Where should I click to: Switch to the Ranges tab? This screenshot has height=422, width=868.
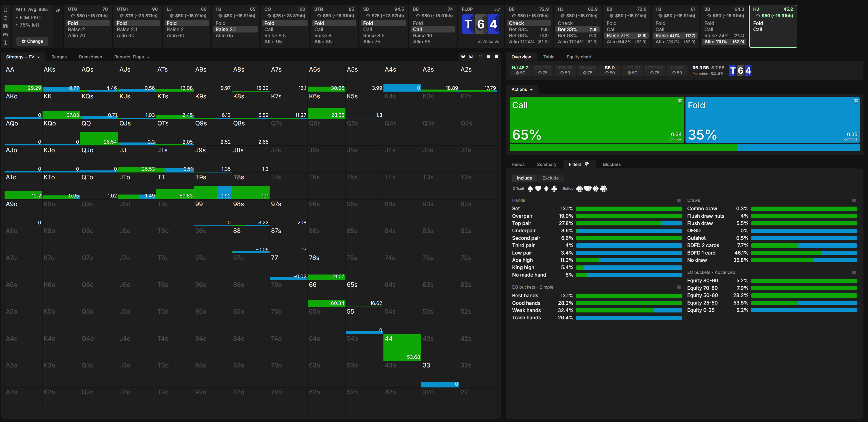click(59, 57)
